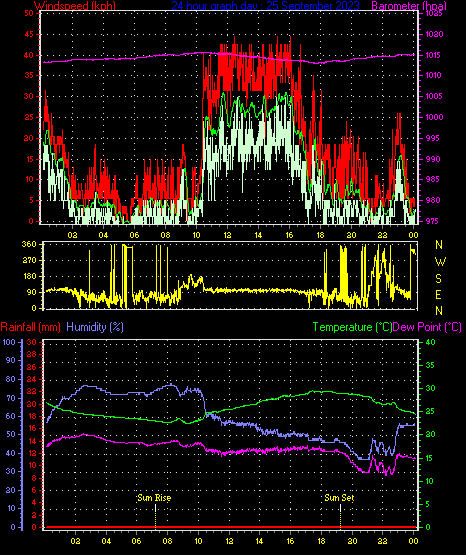Click the 60 value on humidity axis

[x=11, y=416]
